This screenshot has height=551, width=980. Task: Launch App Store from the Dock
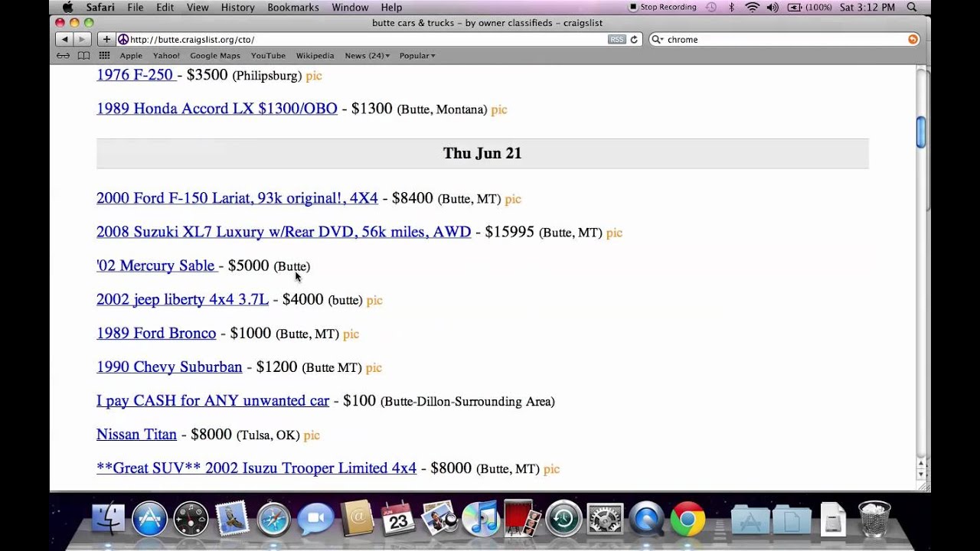tap(149, 519)
